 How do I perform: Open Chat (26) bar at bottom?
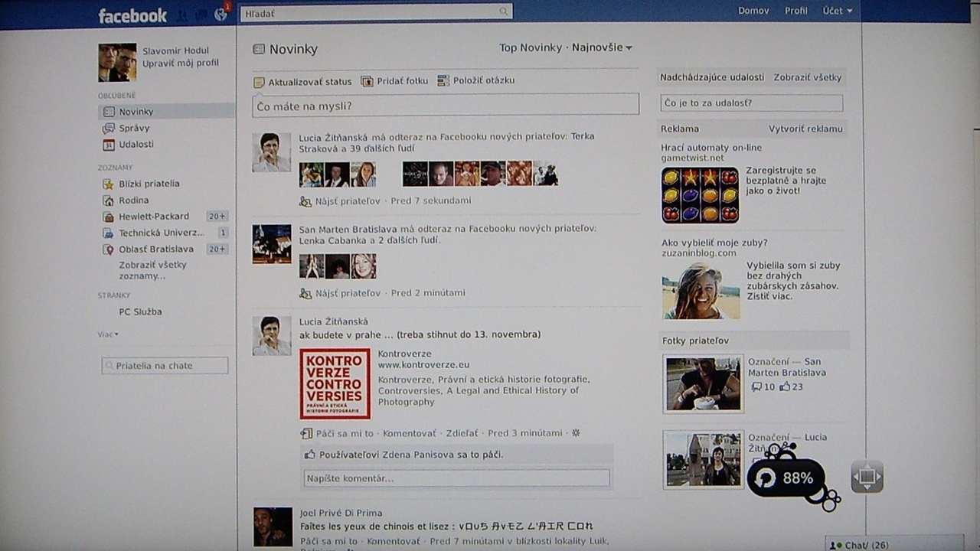[x=894, y=544]
